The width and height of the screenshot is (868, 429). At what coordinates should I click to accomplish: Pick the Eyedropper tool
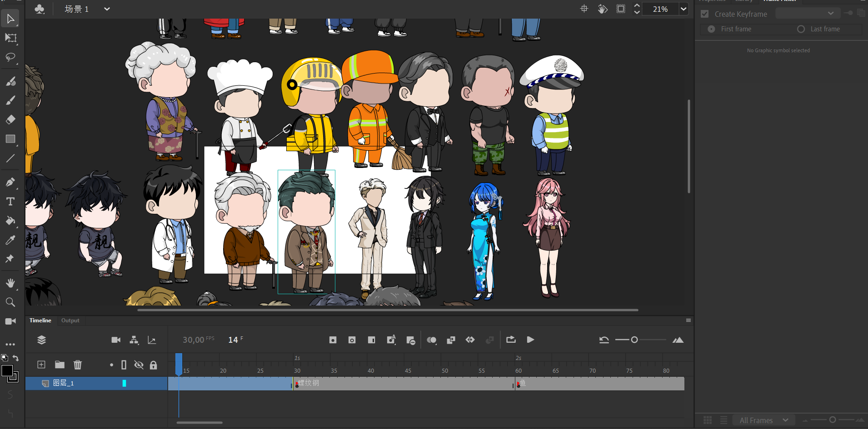[x=10, y=240]
